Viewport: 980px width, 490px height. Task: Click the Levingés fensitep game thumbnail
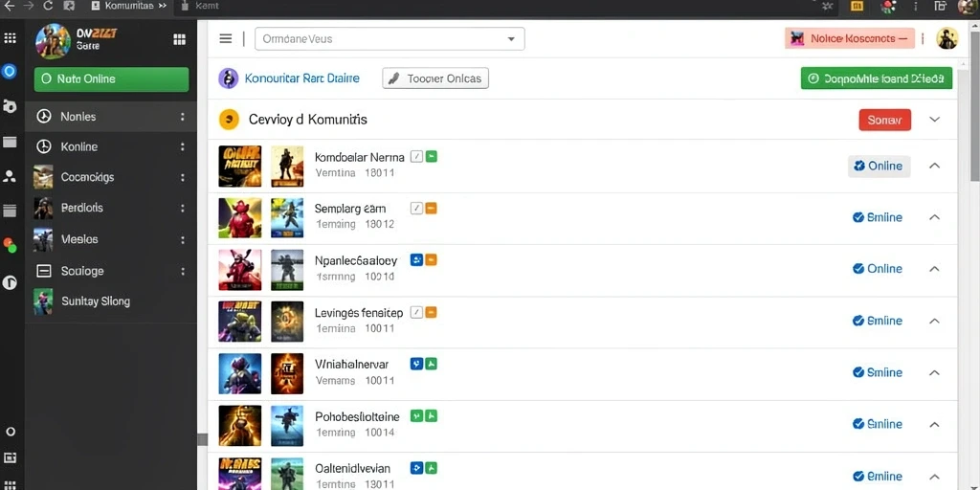click(x=240, y=322)
